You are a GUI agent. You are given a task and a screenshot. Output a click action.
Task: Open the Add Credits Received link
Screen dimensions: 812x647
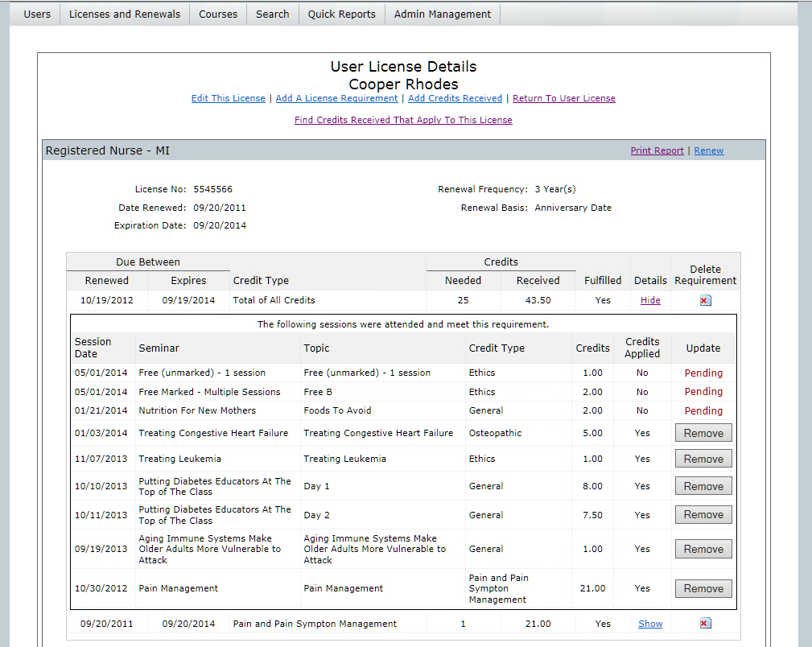pos(455,98)
